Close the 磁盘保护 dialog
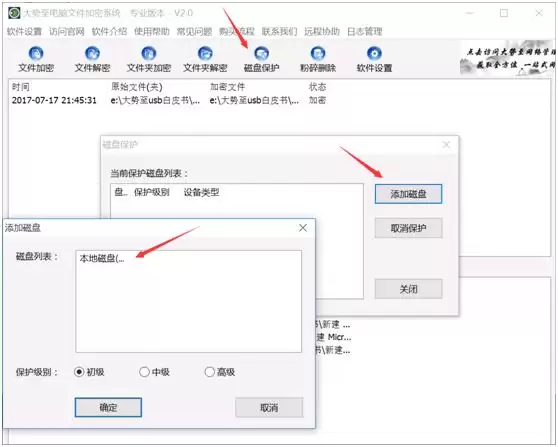The height and width of the screenshot is (447, 558). 446,144
